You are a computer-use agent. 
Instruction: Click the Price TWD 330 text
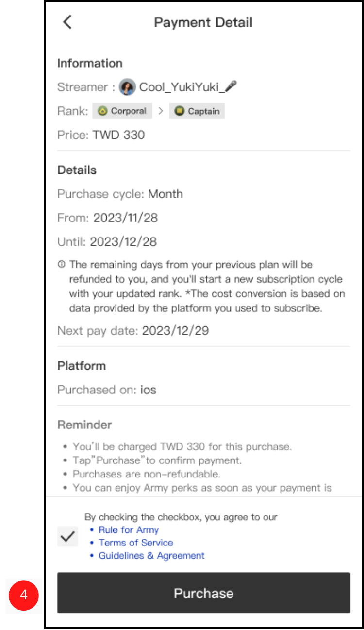click(x=118, y=135)
